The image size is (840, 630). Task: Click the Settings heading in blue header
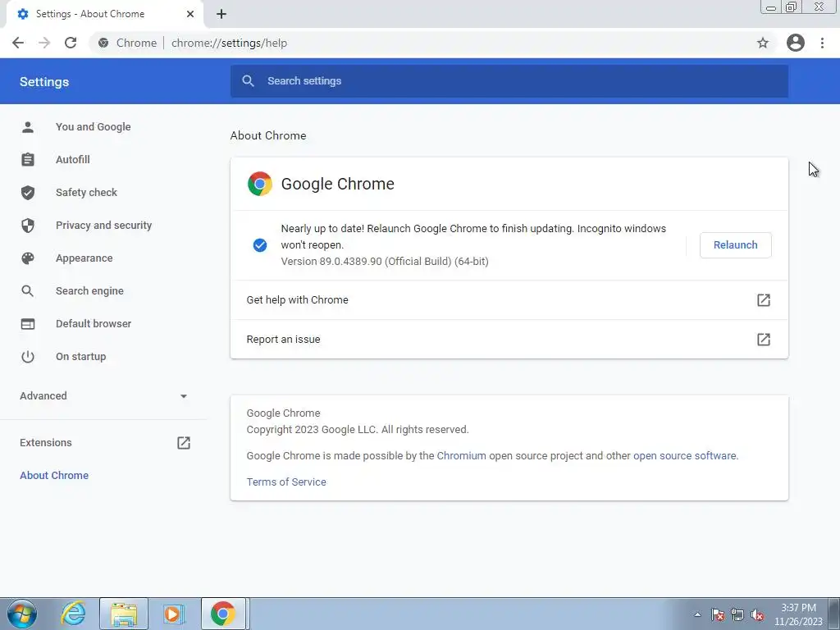point(44,82)
